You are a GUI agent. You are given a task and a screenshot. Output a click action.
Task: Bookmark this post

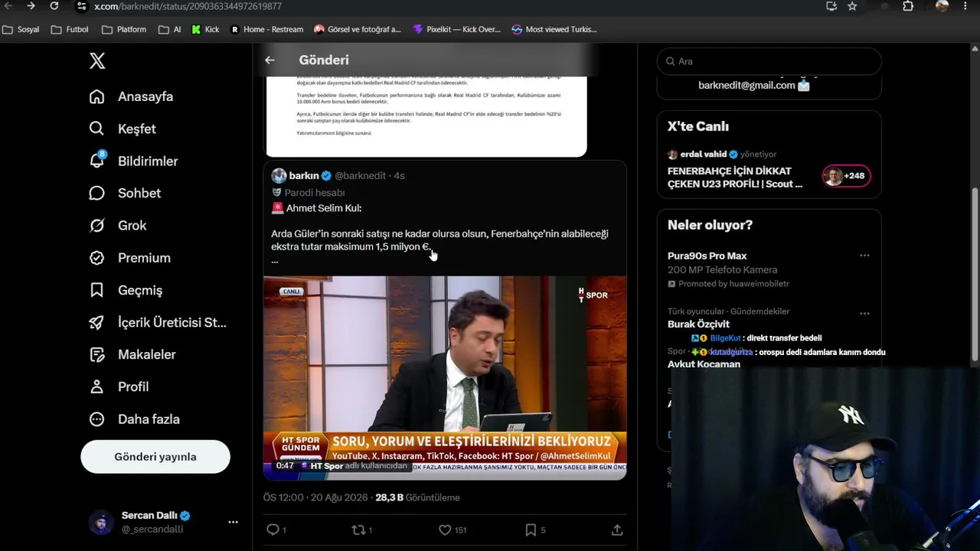[535, 530]
